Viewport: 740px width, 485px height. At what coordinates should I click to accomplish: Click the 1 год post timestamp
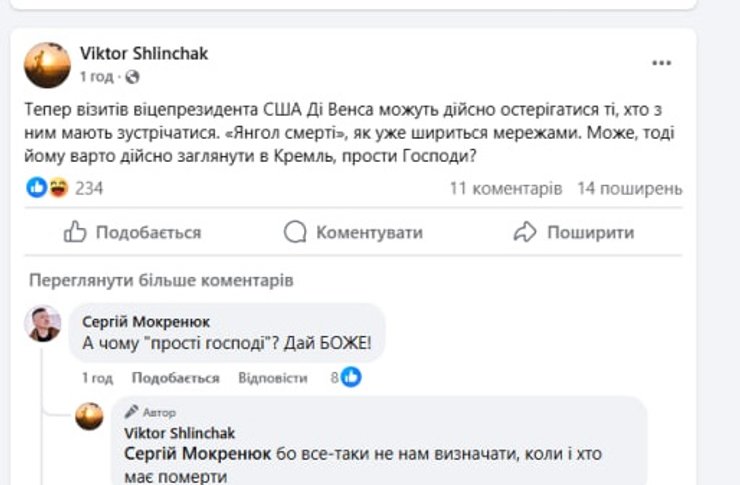pyautogui.click(x=97, y=76)
